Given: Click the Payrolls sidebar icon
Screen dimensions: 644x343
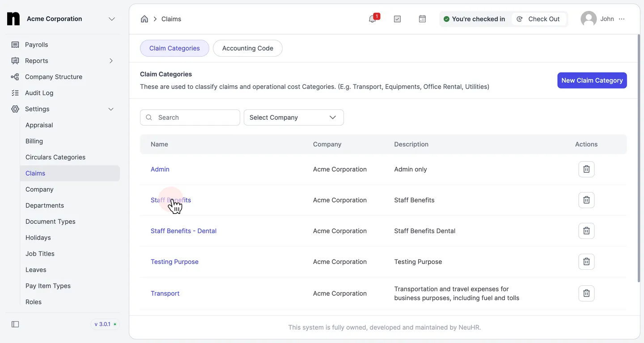Looking at the screenshot, I should pyautogui.click(x=15, y=45).
